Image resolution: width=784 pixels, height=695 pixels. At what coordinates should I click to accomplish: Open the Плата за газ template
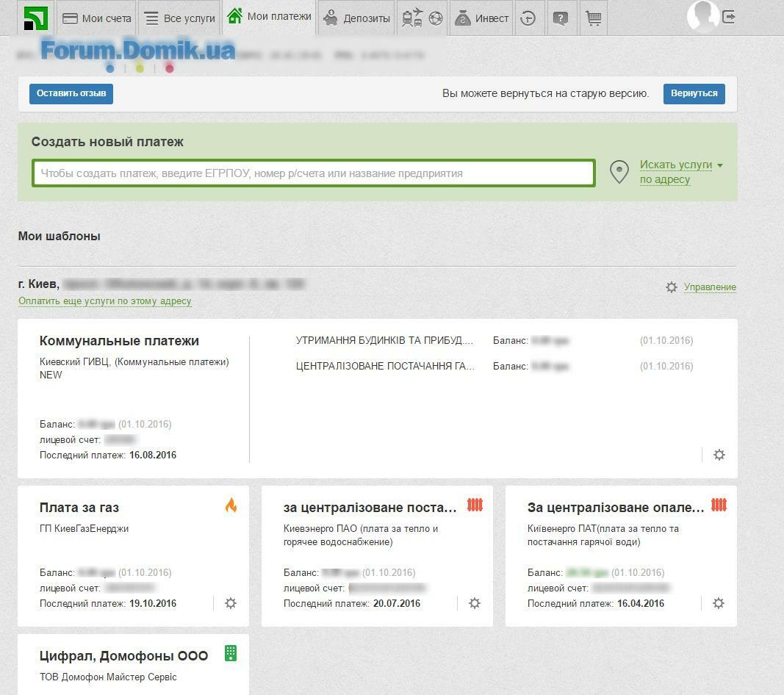(79, 508)
